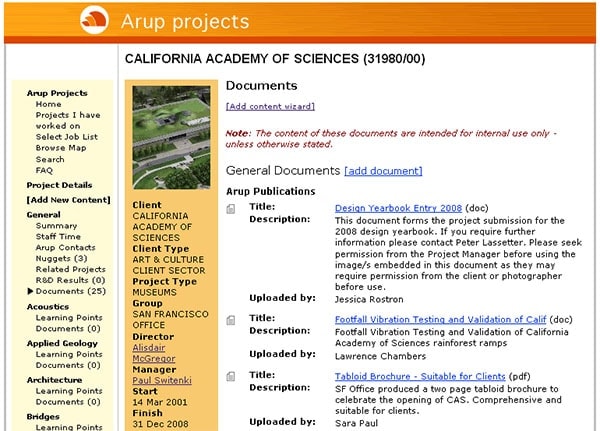
Task: Go to Home in Arup Projects menu
Action: pos(48,104)
